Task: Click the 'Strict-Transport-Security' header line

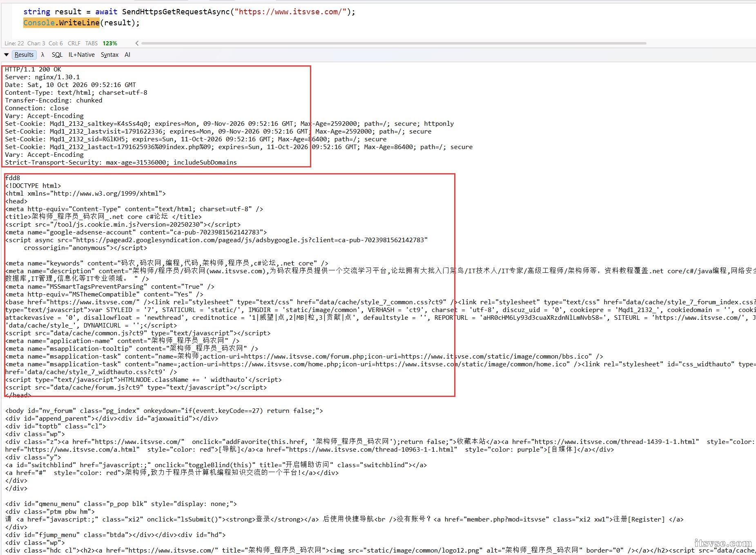Action: [x=121, y=163]
